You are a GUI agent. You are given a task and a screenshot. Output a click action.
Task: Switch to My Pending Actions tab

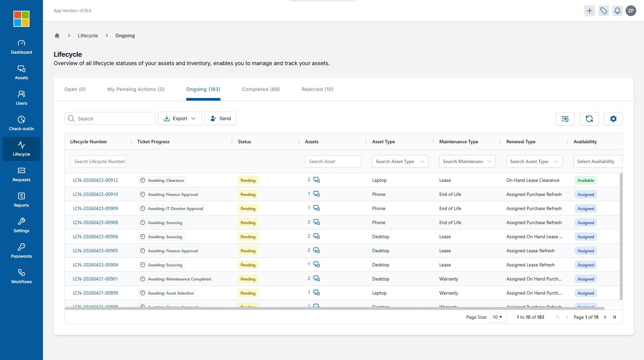point(136,89)
